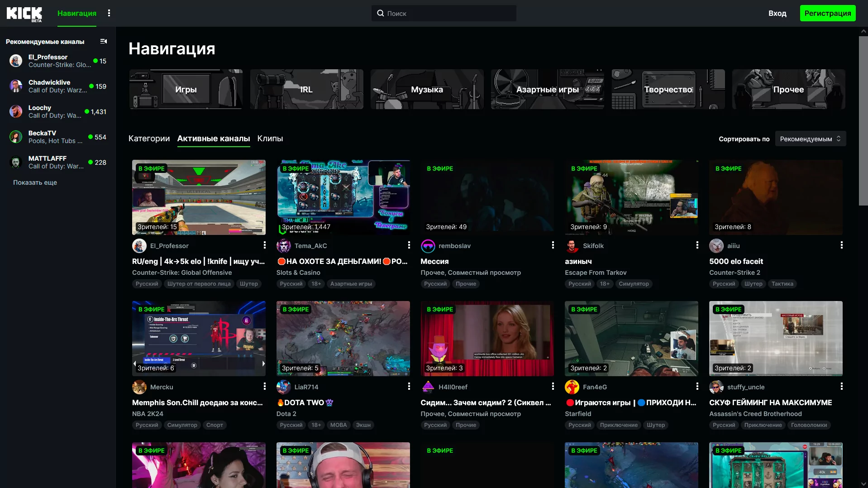Click the MOBA tag under LiaR714
This screenshot has width=868, height=488.
tap(339, 425)
